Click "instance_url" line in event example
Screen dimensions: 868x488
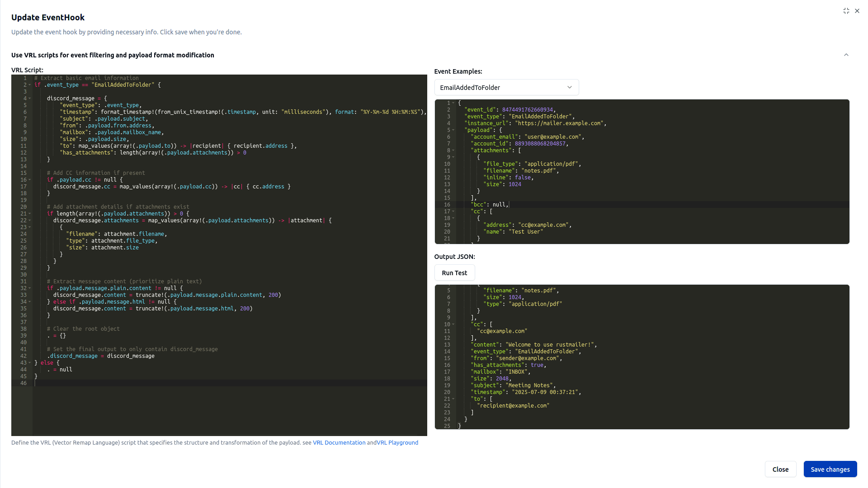pos(535,123)
